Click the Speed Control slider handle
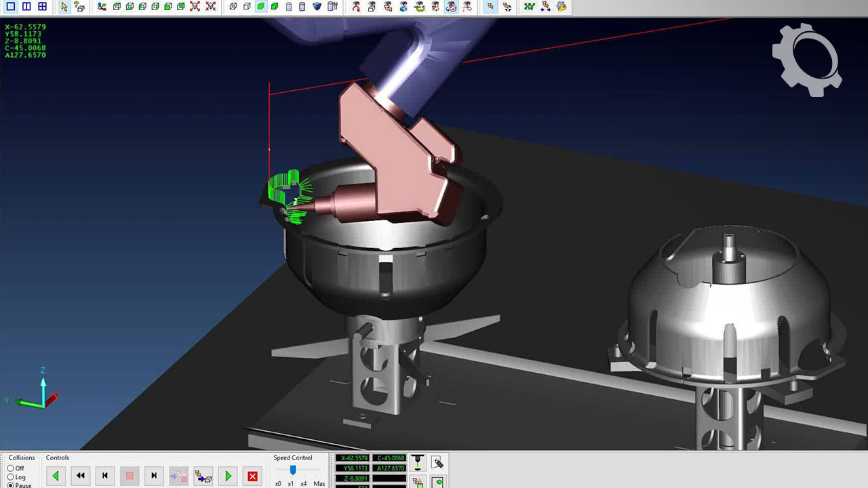 pyautogui.click(x=293, y=470)
